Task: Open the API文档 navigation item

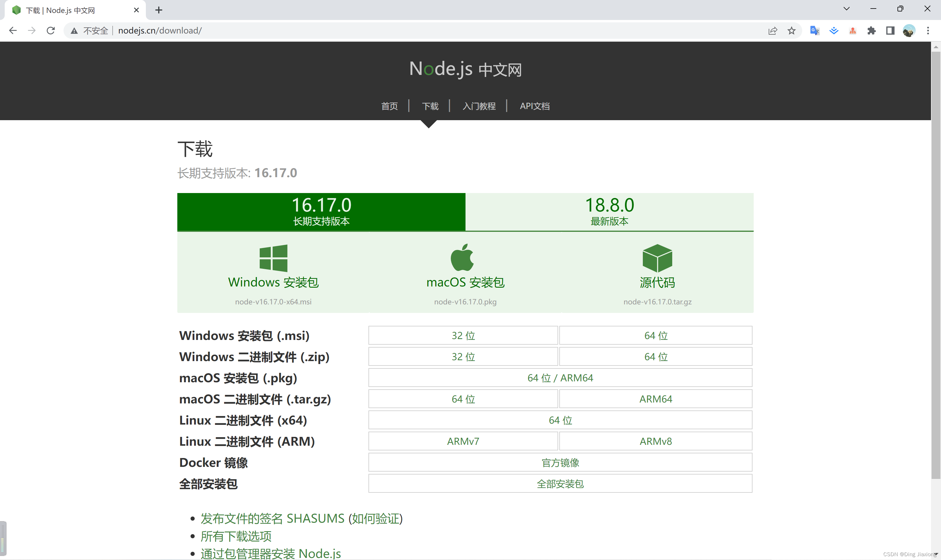Action: (x=534, y=106)
